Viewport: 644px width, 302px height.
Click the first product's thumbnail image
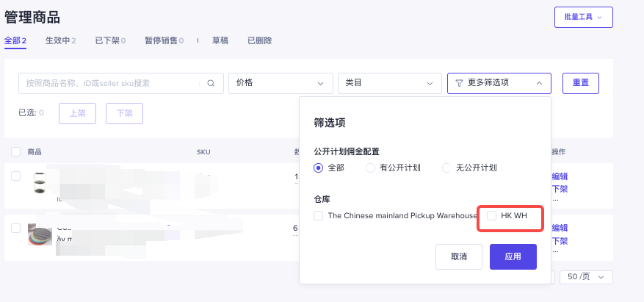(x=40, y=183)
